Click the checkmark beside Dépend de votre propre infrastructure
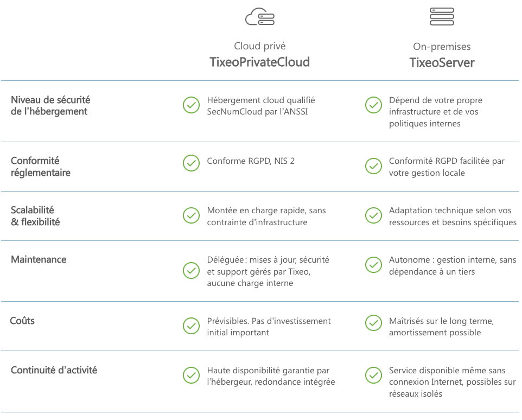This screenshot has width=522, height=420. (x=373, y=105)
